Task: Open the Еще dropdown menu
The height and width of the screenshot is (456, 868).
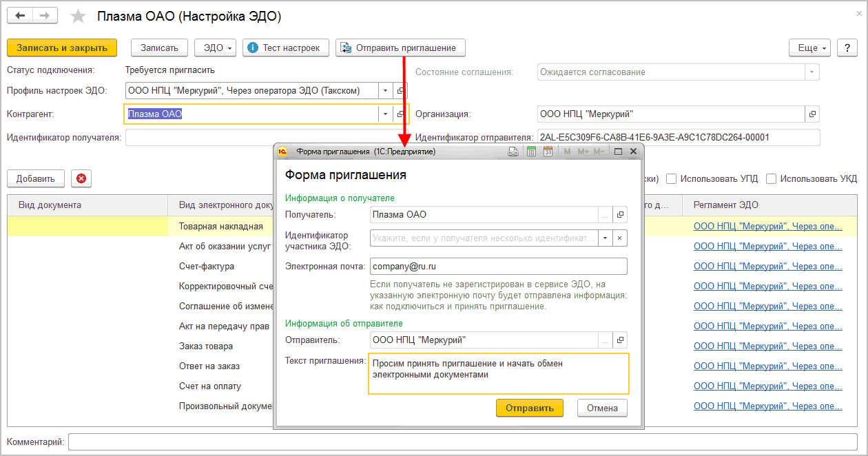Action: pos(809,48)
